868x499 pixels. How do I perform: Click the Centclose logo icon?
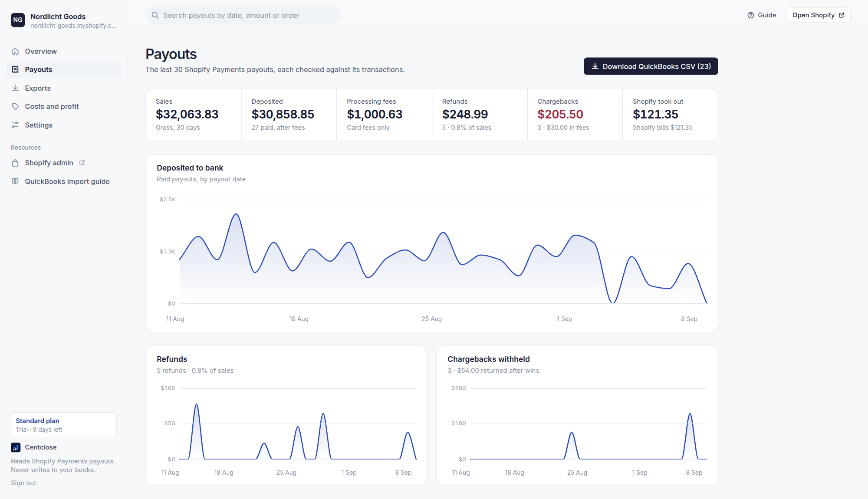(x=16, y=447)
